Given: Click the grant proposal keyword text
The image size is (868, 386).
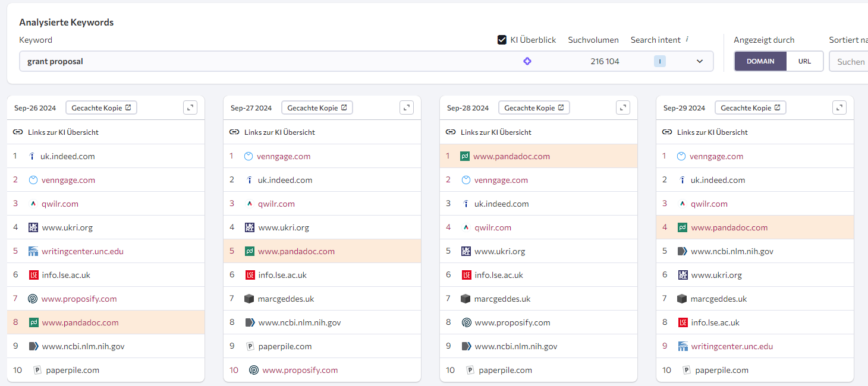Looking at the screenshot, I should 55,61.
